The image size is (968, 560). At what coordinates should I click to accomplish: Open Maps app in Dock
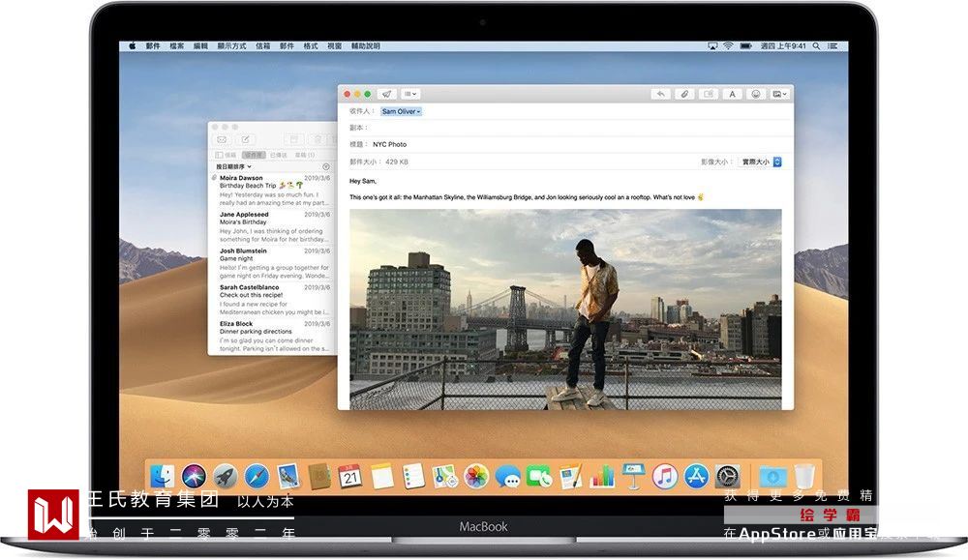click(444, 476)
